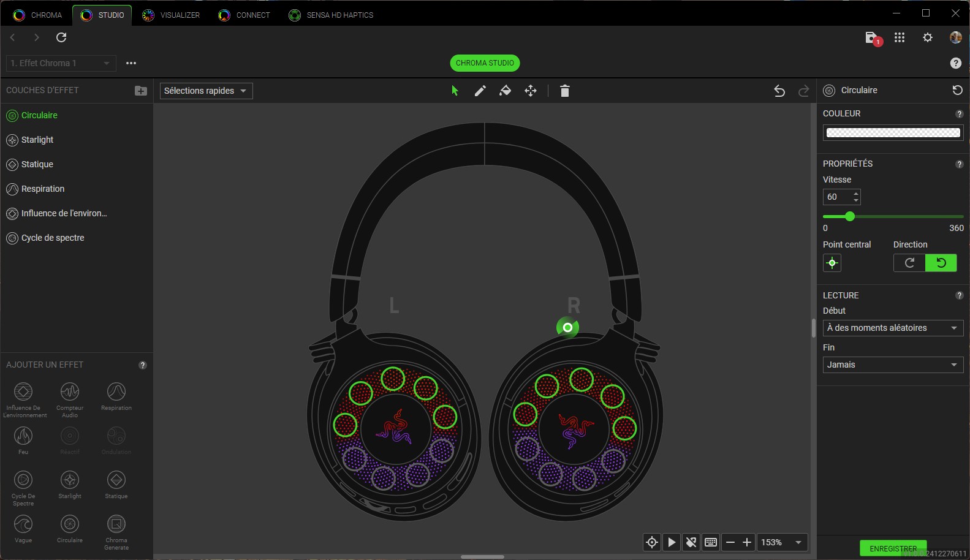This screenshot has height=560, width=970.
Task: Open the keyboard view icon
Action: [x=711, y=542]
